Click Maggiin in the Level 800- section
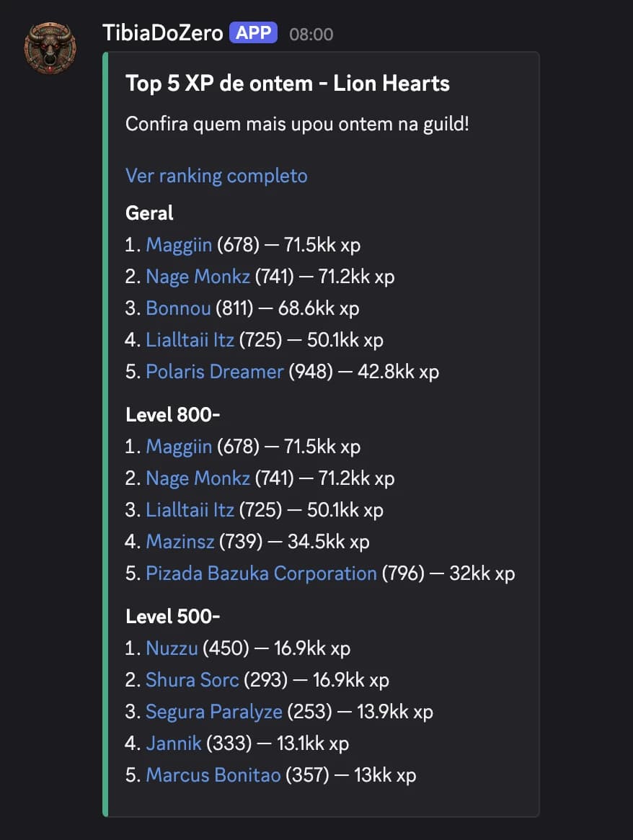633x840 pixels. tap(177, 446)
